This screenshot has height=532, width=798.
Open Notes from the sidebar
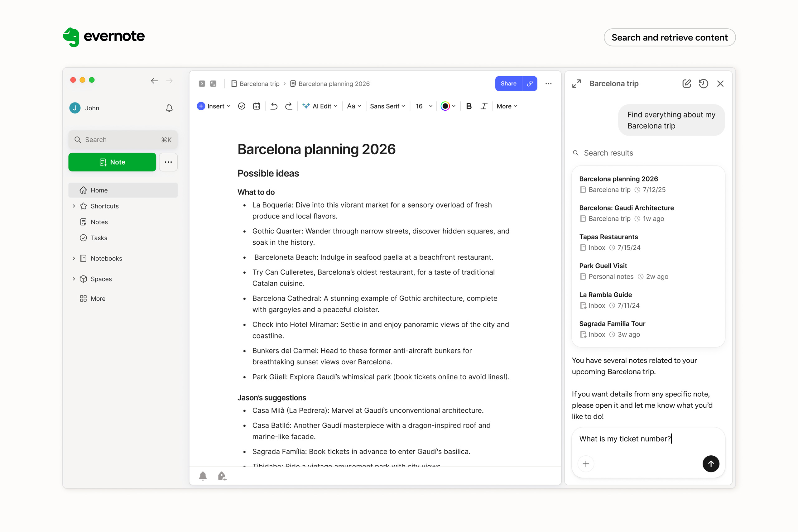click(99, 222)
